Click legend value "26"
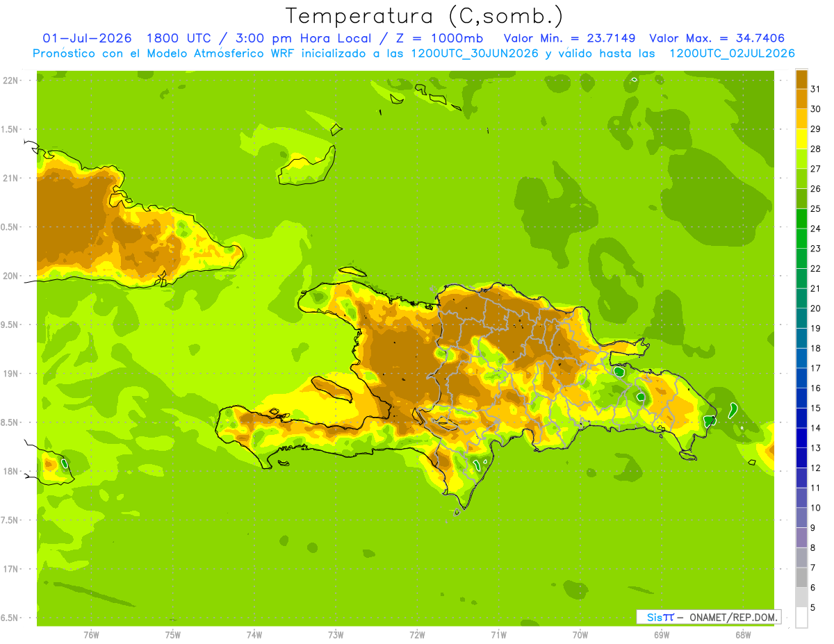The height and width of the screenshot is (644, 834). (815, 188)
